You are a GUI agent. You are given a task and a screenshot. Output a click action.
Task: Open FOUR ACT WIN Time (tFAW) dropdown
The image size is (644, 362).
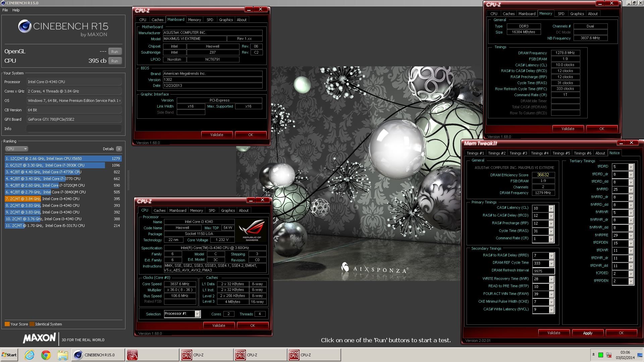point(551,294)
